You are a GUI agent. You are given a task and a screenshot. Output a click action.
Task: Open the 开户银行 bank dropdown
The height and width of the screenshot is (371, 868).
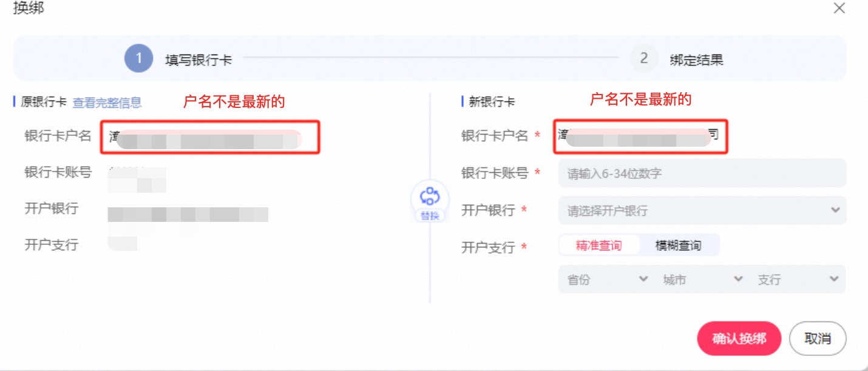tap(702, 210)
